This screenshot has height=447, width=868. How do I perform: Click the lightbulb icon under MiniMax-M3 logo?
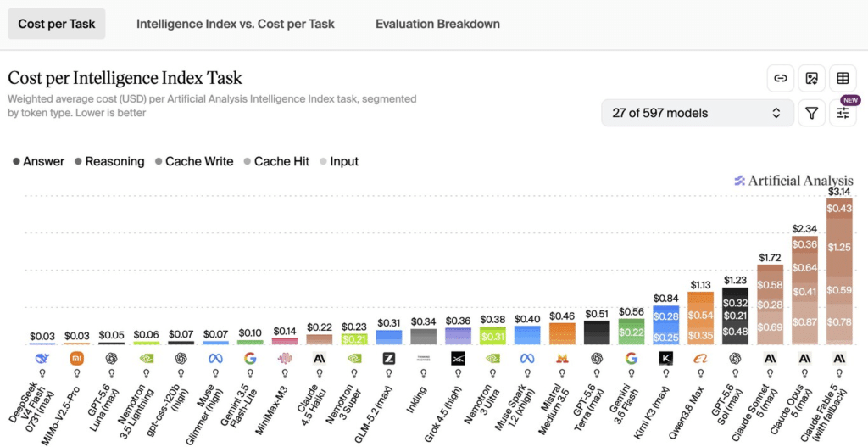[285, 373]
